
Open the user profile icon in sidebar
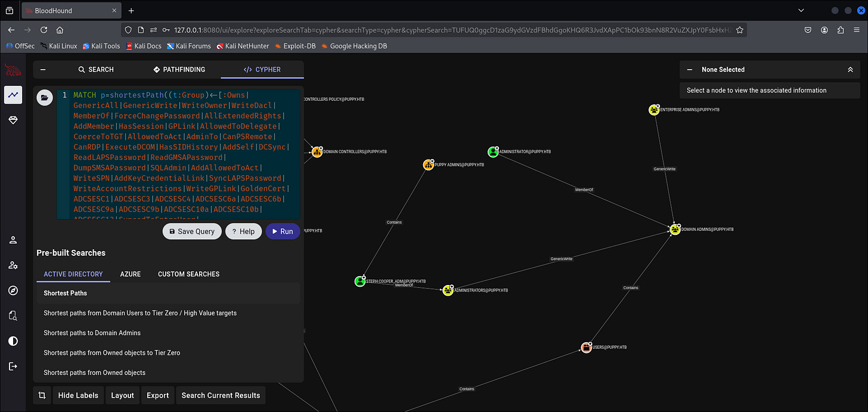[13, 240]
